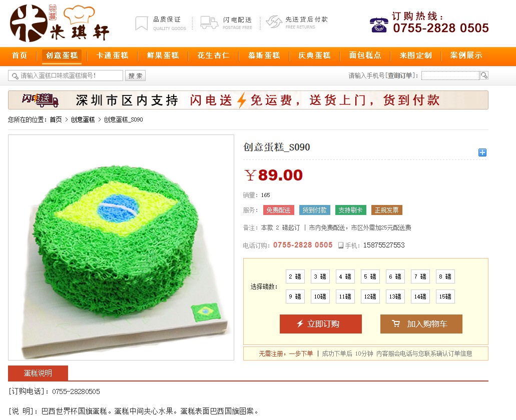This screenshot has height=420, width=516.
Task: Select the 2 磅 weight option
Action: click(295, 276)
